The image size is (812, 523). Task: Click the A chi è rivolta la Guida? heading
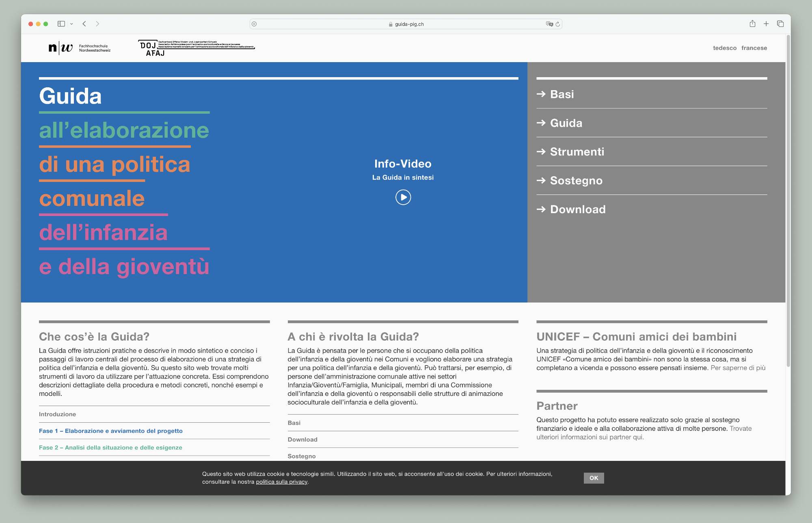tap(353, 337)
